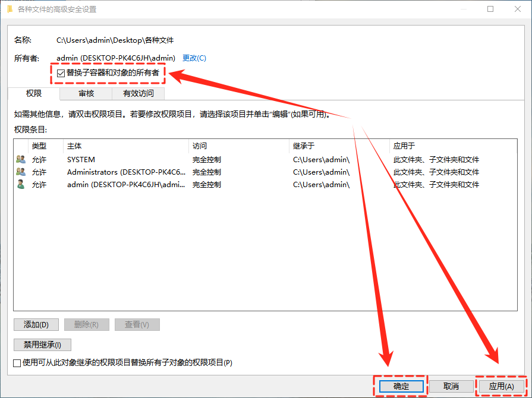Image resolution: width=532 pixels, height=398 pixels.
Task: 切换到“审核”选项卡
Action: coord(86,93)
